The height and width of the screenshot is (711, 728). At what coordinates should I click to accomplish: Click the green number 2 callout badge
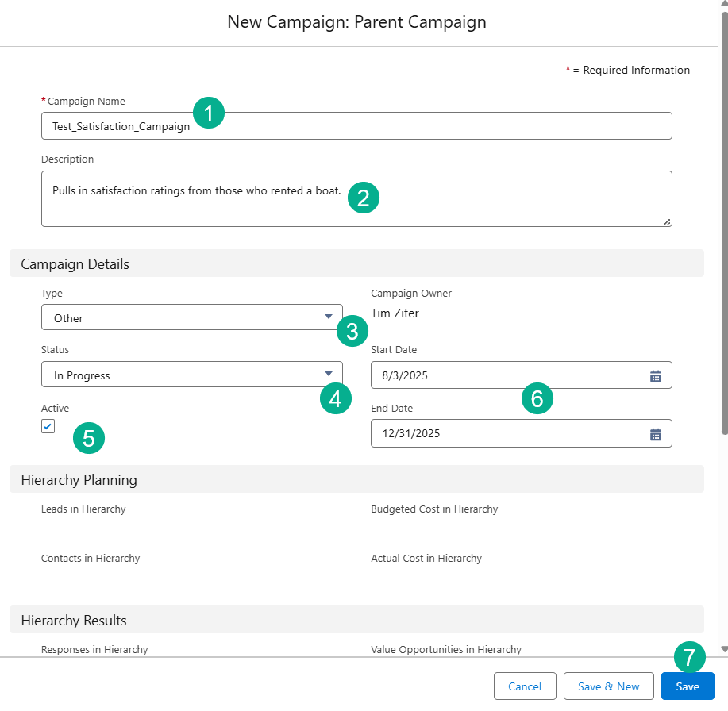tap(363, 198)
